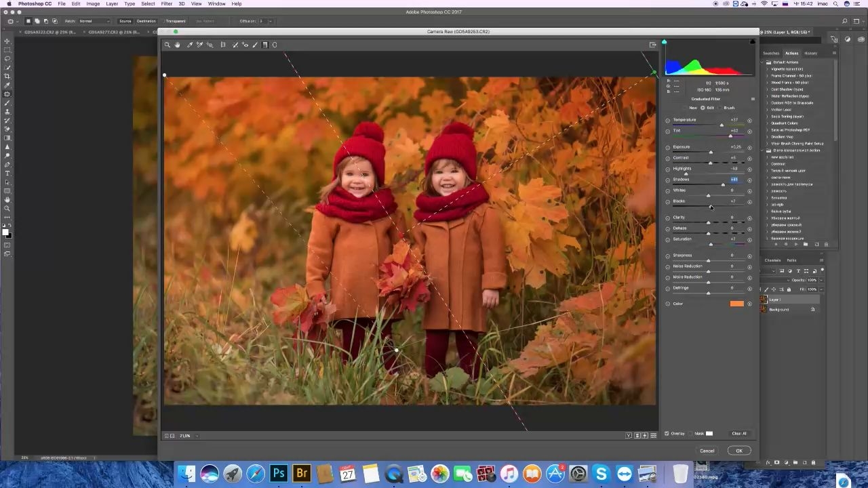868x488 pixels.
Task: Choose the Clone Stamp tool
Action: click(7, 112)
